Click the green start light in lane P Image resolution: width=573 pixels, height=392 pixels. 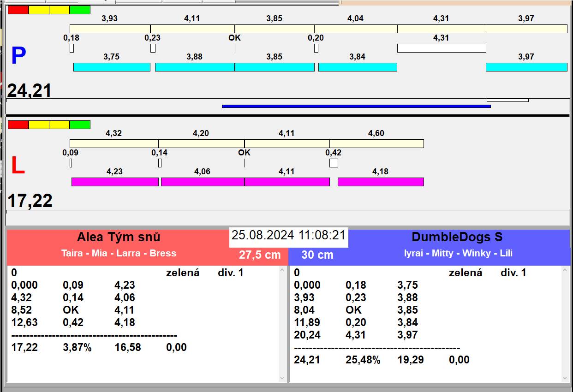[80, 10]
